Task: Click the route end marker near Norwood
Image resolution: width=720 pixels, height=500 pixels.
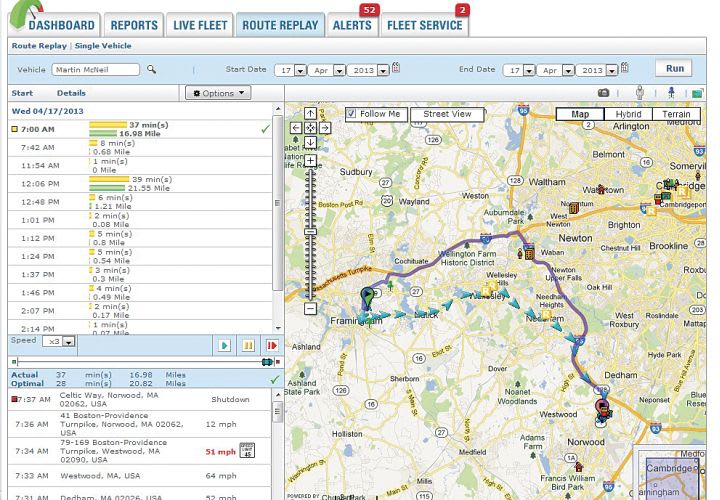Action: [x=602, y=412]
